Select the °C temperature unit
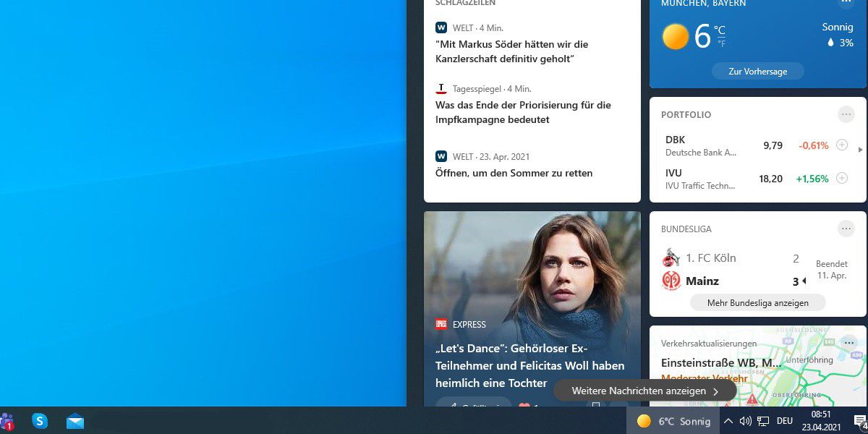868x434 pixels. [720, 30]
